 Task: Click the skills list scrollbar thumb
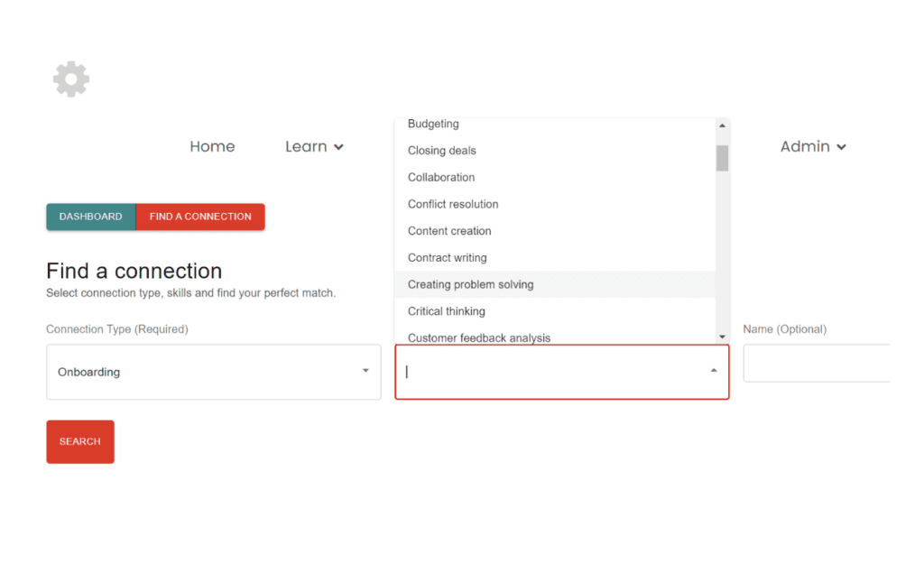point(723,158)
